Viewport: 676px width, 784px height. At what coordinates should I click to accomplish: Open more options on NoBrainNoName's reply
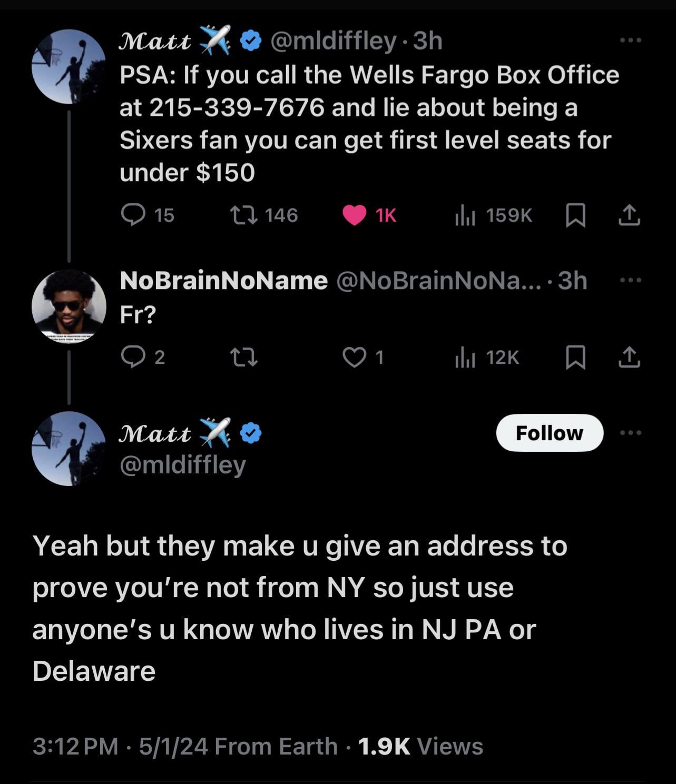(630, 280)
